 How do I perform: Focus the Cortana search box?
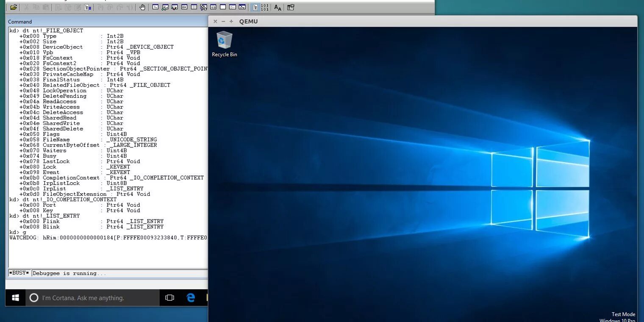(93, 298)
